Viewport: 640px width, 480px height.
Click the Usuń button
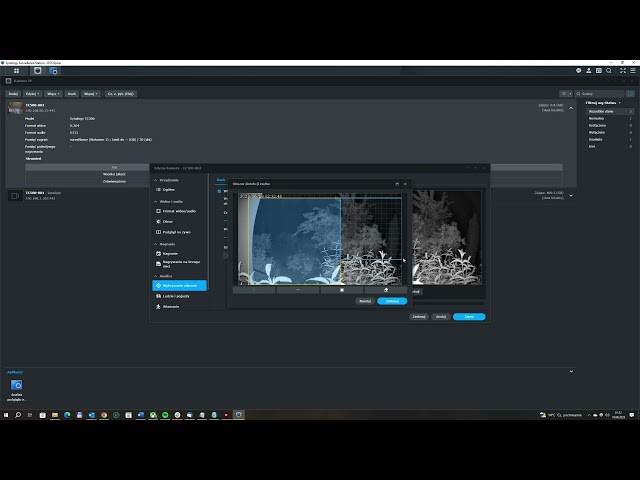point(71,94)
